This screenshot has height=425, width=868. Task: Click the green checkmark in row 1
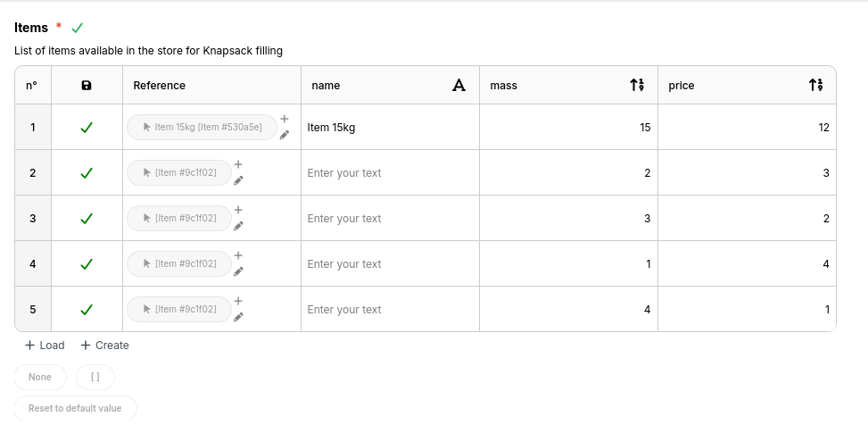click(x=87, y=128)
